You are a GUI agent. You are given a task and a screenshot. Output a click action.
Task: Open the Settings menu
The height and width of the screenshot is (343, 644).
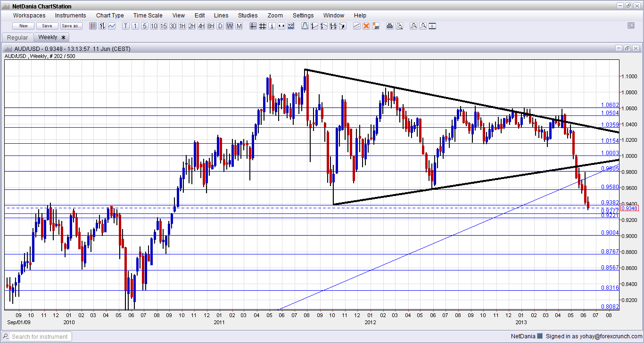click(303, 16)
